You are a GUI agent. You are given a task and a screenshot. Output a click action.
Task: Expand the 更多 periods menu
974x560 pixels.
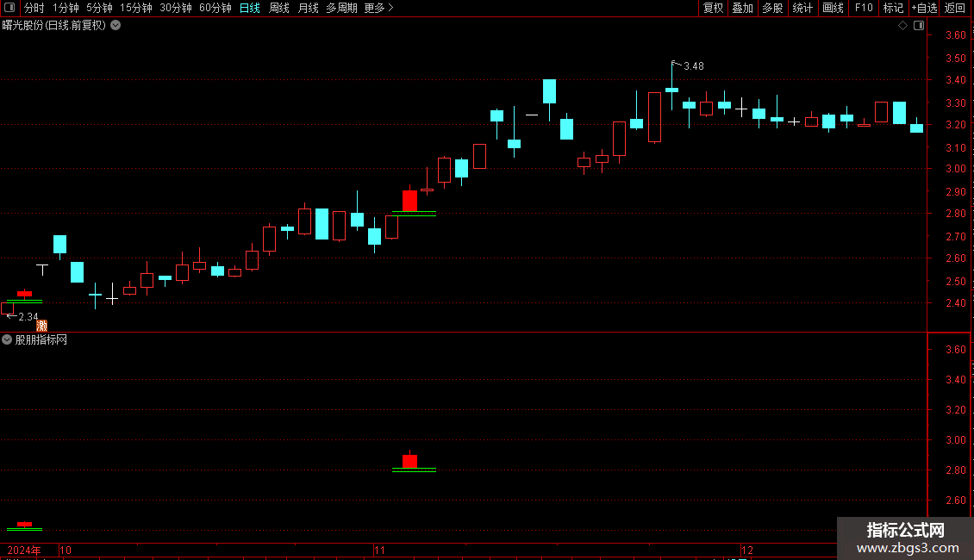coord(379,8)
